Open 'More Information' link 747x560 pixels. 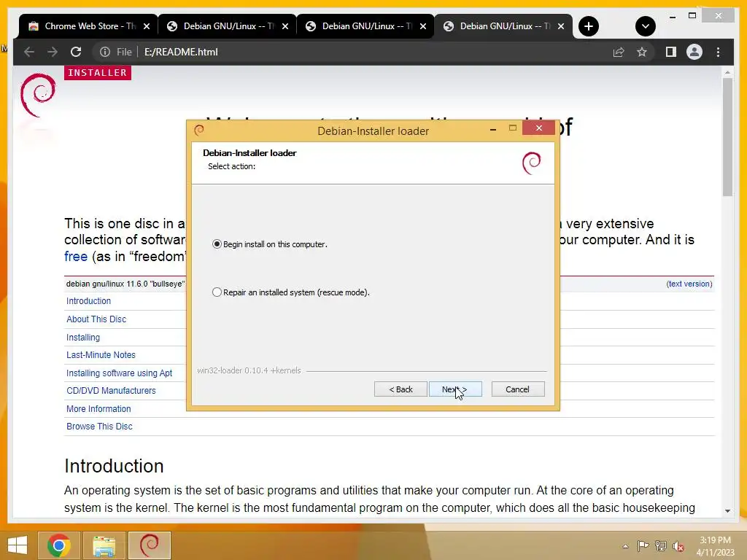98,408
